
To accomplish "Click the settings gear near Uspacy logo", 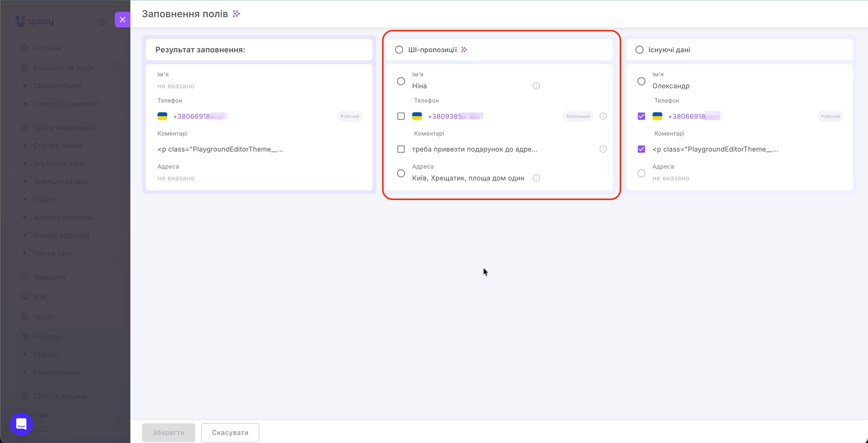I will pos(103,22).
